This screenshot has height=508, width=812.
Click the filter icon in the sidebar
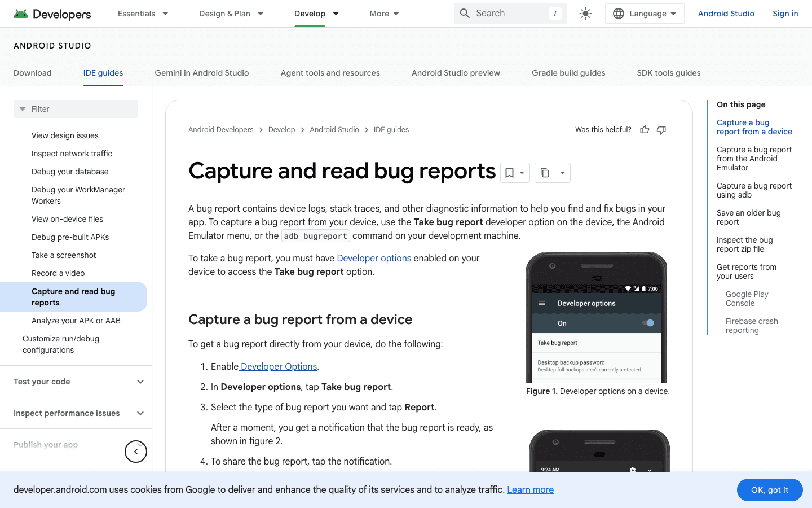pyautogui.click(x=22, y=108)
